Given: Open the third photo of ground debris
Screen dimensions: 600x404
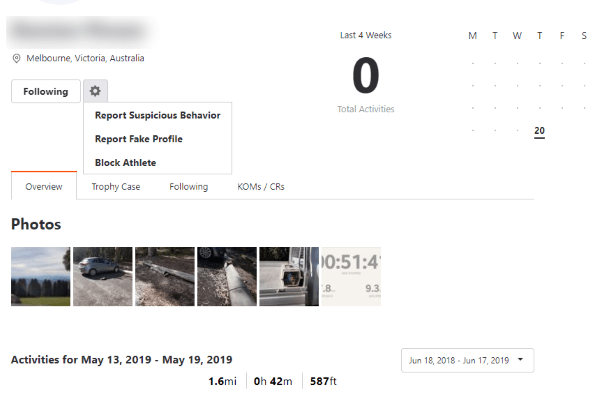Looking at the screenshot, I should tap(164, 276).
